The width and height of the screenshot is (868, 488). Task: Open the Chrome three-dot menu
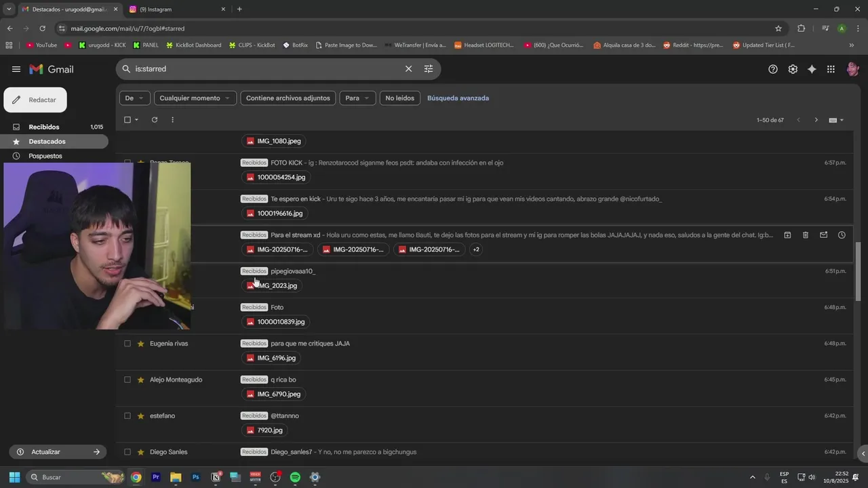[x=858, y=28]
